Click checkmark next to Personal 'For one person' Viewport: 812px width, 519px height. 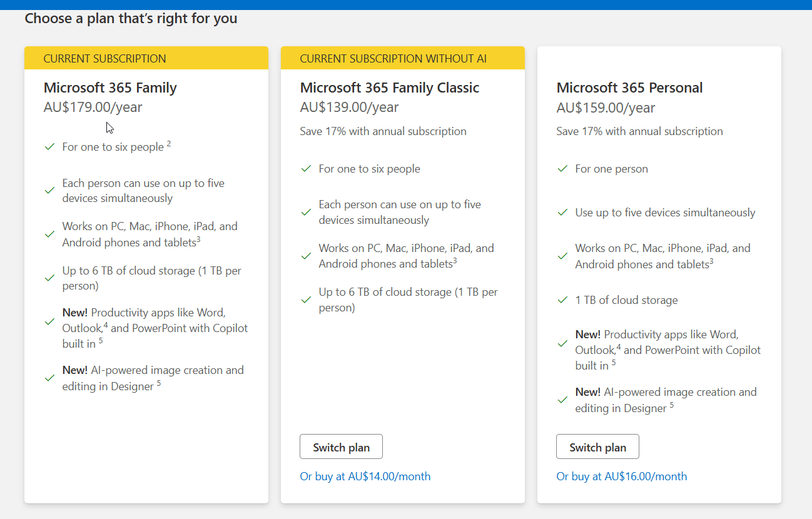pyautogui.click(x=563, y=169)
